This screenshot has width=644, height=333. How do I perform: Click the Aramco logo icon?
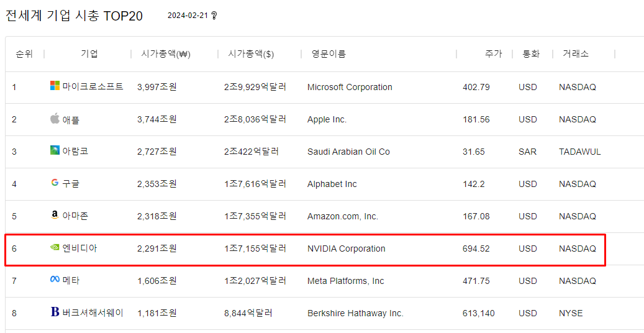click(x=55, y=150)
